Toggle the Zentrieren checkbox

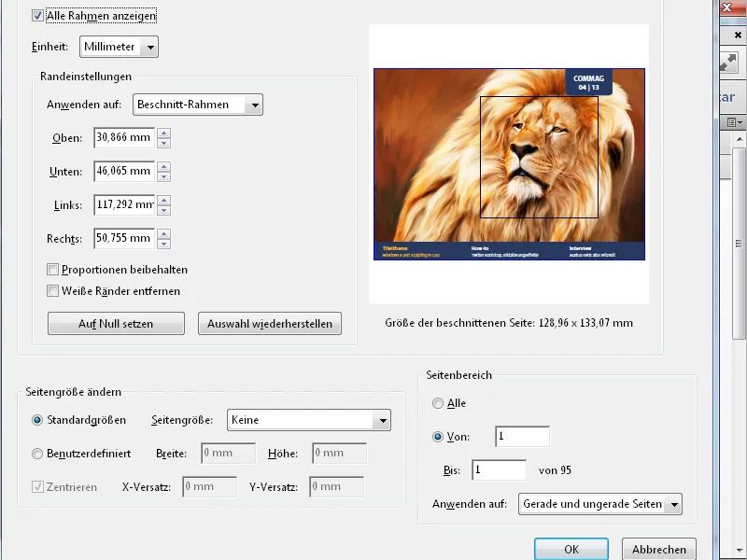click(x=37, y=486)
